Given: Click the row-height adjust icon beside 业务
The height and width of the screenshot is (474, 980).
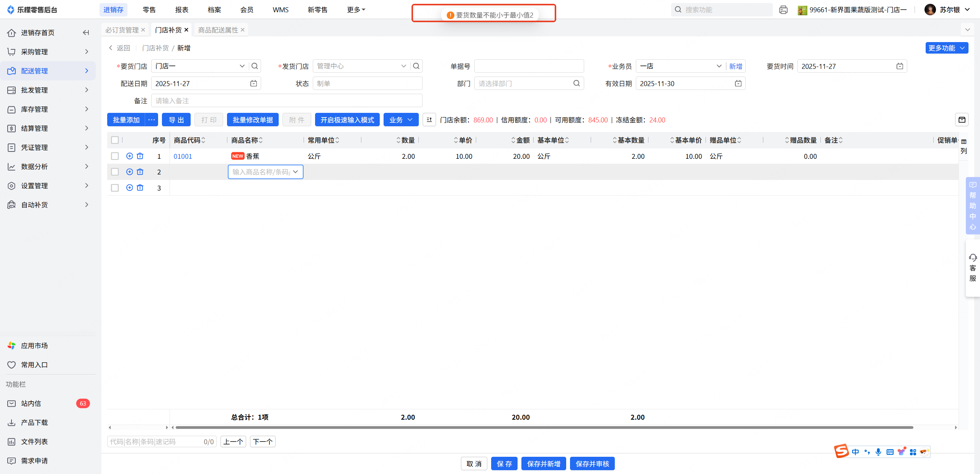Looking at the screenshot, I should (429, 120).
